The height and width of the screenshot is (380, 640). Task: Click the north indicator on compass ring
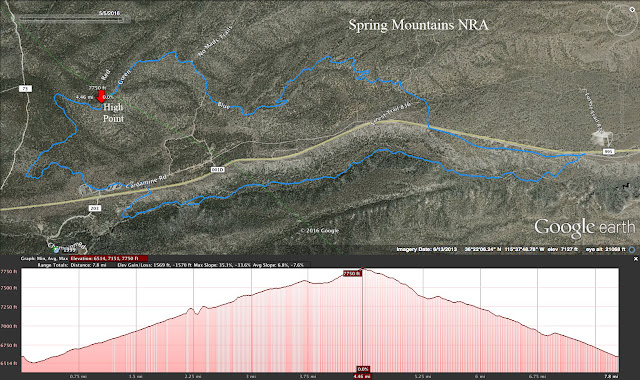click(x=633, y=9)
